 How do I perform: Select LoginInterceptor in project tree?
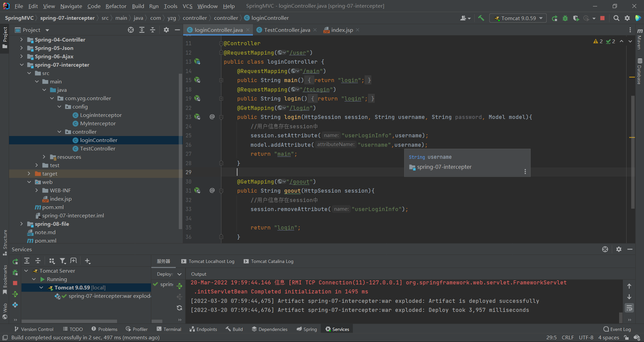coord(101,115)
